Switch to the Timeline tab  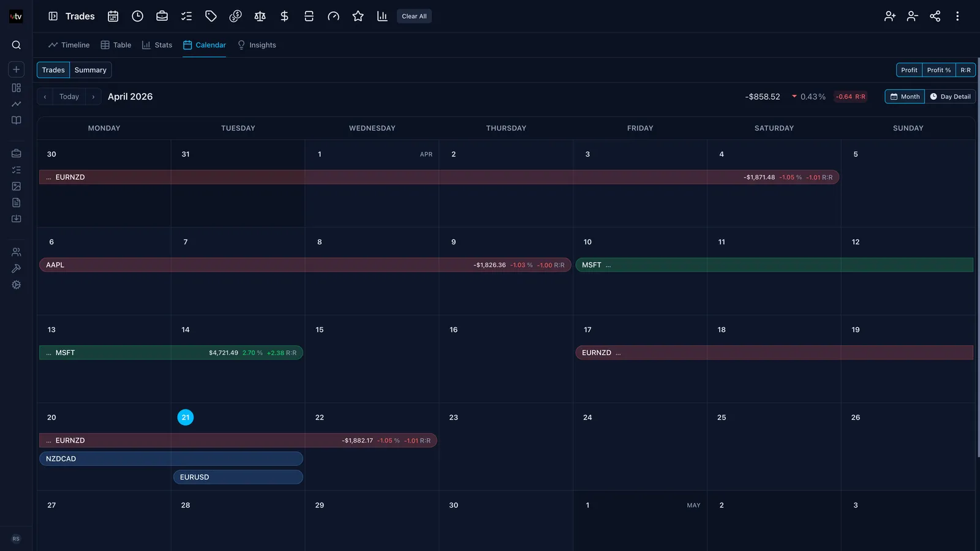[x=69, y=45]
